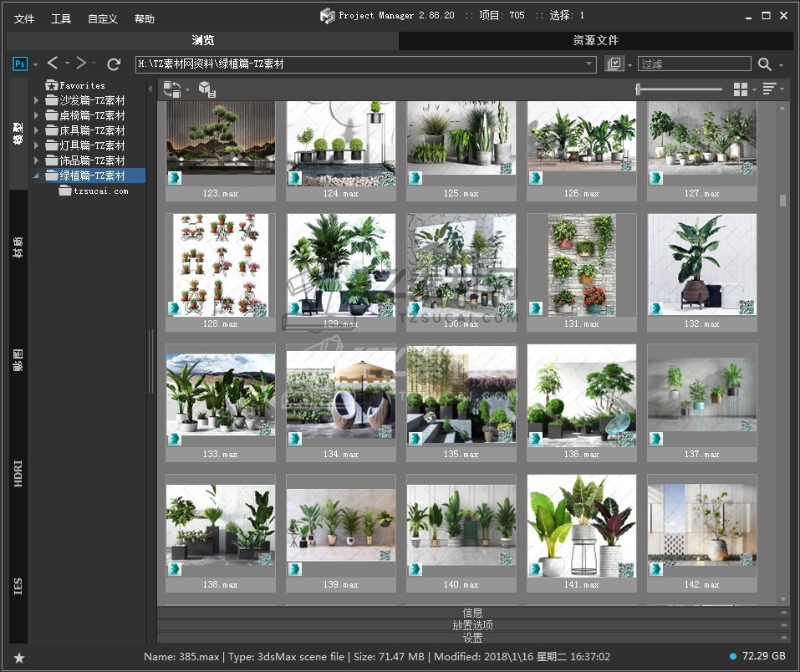The width and height of the screenshot is (800, 672).
Task: Go back to previous folder
Action: (53, 64)
